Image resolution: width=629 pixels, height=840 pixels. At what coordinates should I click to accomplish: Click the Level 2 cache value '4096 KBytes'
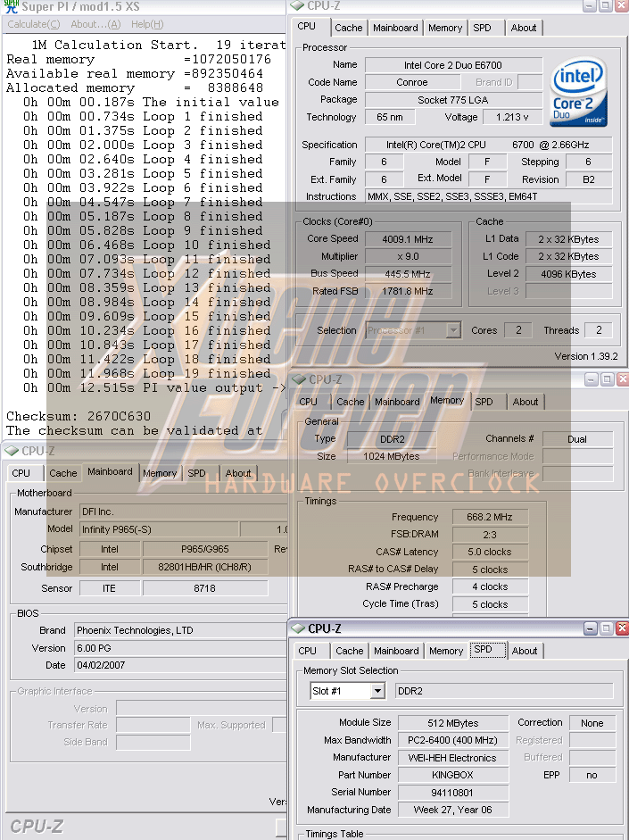pos(568,274)
